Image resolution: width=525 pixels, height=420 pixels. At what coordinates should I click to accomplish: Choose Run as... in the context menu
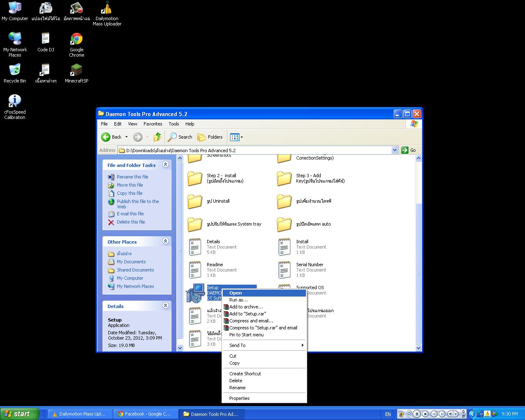point(265,300)
